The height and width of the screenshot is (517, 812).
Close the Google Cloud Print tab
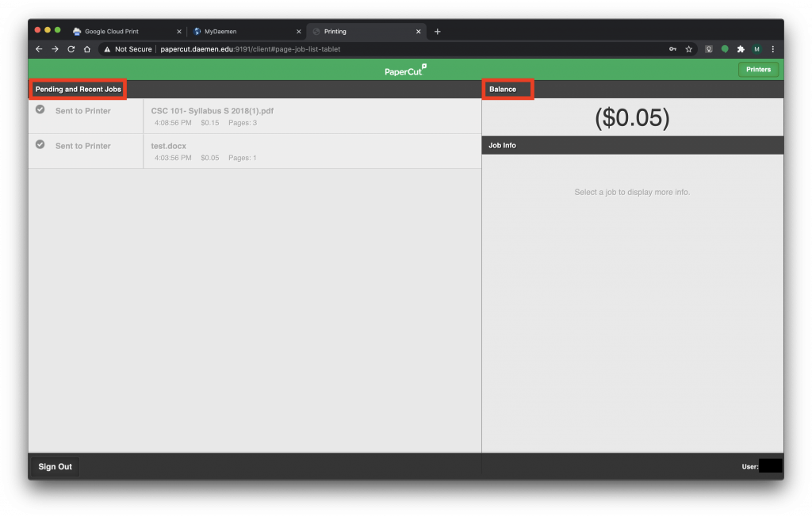pos(179,32)
